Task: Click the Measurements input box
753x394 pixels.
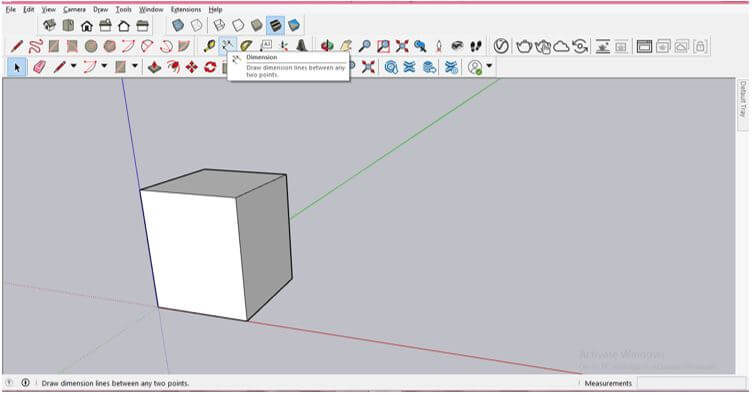Action: tap(691, 383)
